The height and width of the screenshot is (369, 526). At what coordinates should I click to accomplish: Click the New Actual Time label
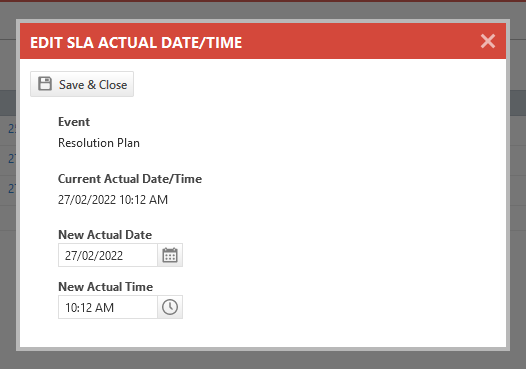point(106,287)
